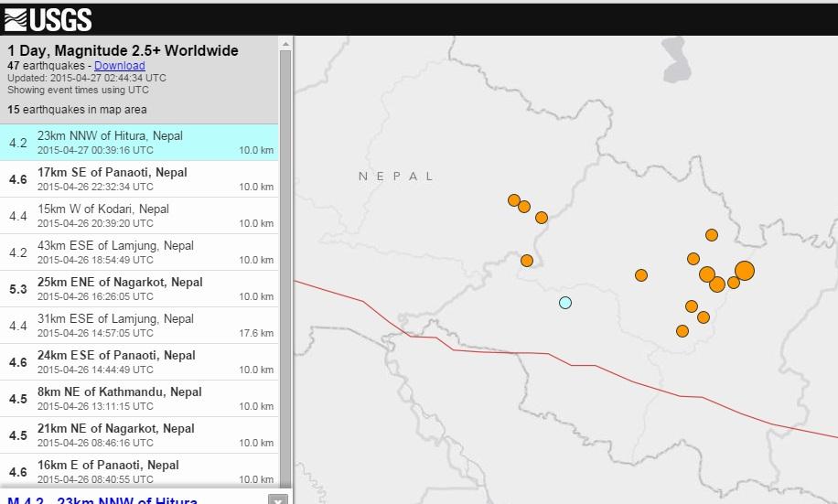Click the northernmost orange marker in the eastern cluster
The image size is (838, 504).
712,235
